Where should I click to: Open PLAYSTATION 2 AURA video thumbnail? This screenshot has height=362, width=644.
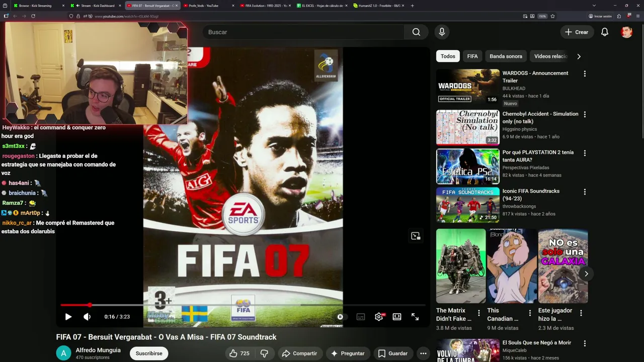468,166
